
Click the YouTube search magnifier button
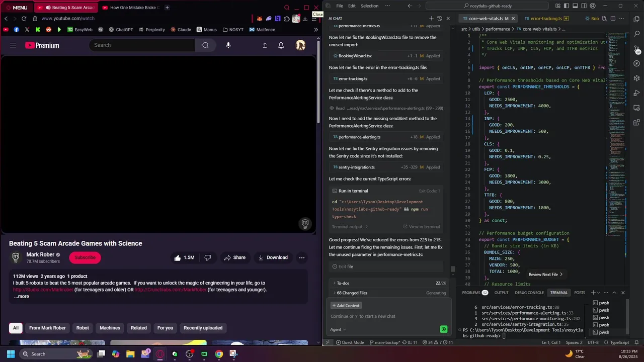(x=205, y=45)
